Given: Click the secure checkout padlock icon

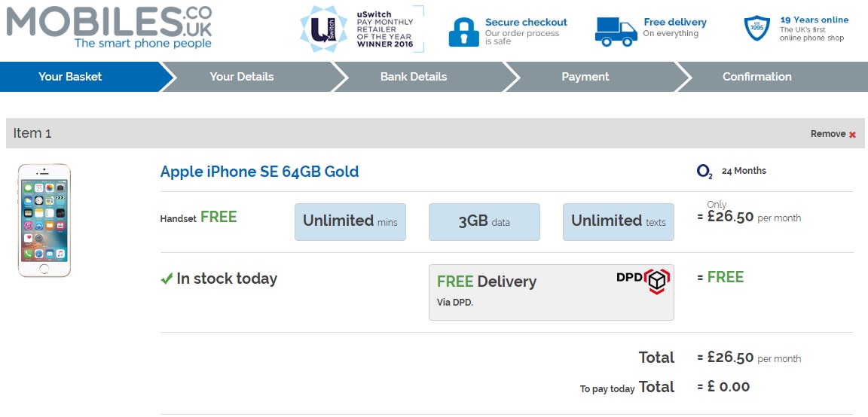Looking at the screenshot, I should (463, 32).
